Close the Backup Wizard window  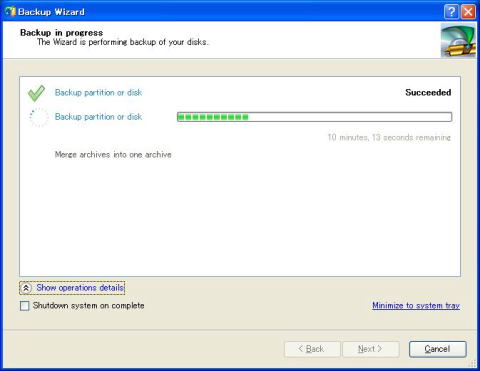(468, 12)
